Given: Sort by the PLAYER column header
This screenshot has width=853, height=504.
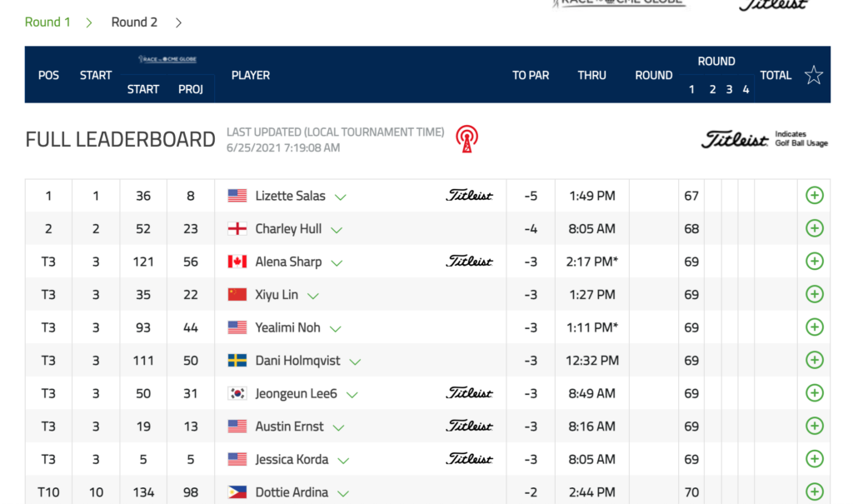Looking at the screenshot, I should [250, 75].
